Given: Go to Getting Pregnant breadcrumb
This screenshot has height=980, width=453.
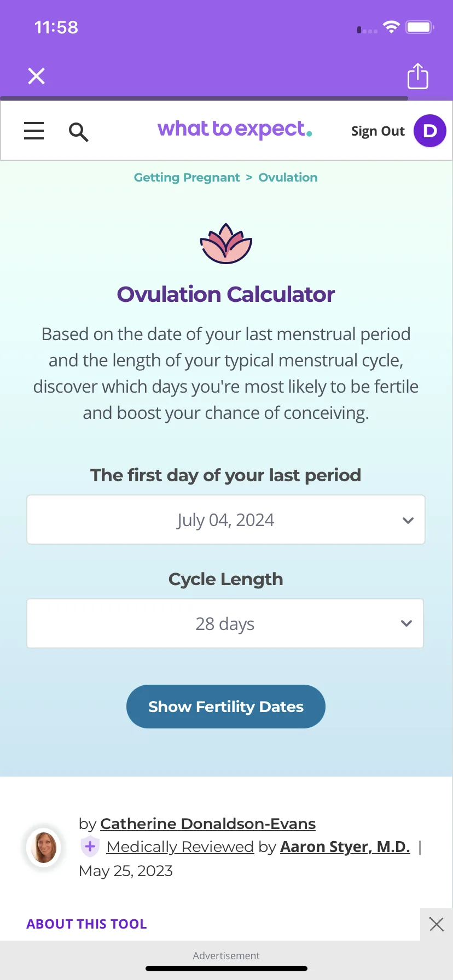Looking at the screenshot, I should [187, 177].
